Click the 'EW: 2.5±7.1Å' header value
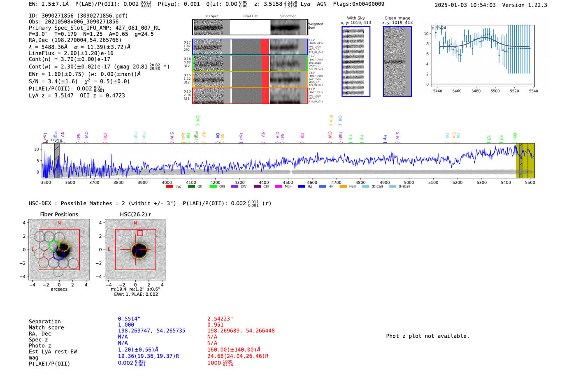576x392 pixels. 49,4
